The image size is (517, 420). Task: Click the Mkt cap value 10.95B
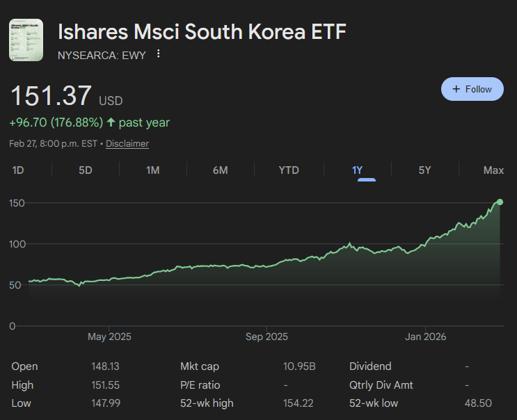point(299,366)
